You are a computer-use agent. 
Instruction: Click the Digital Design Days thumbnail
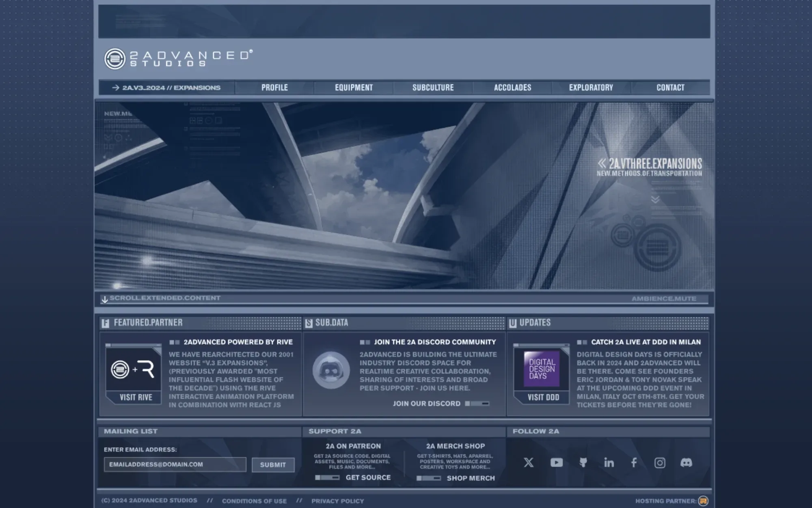(542, 369)
